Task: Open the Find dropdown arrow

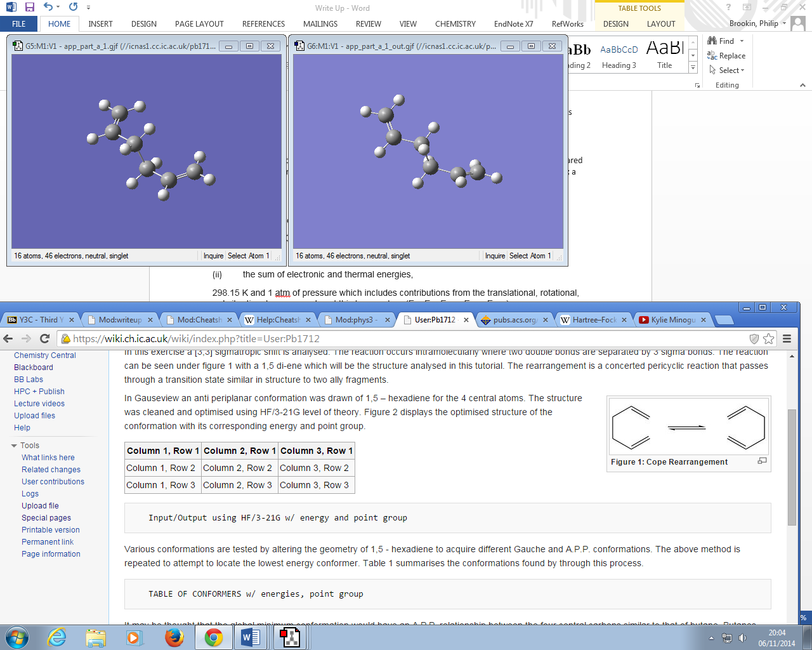Action: [x=742, y=41]
